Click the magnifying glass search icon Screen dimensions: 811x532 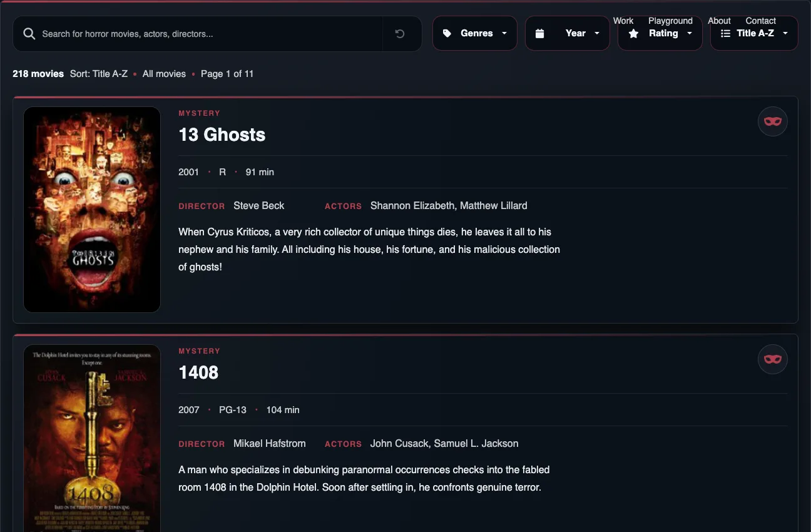(29, 34)
